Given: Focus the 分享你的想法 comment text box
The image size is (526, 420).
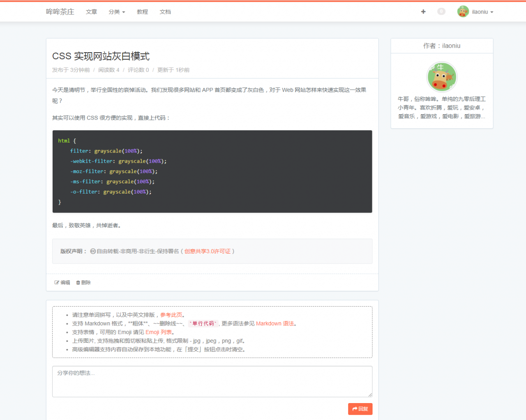Looking at the screenshot, I should pos(212,381).
